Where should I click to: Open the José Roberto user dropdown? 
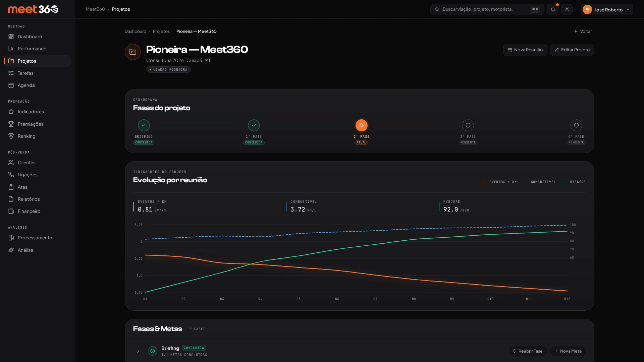click(607, 9)
